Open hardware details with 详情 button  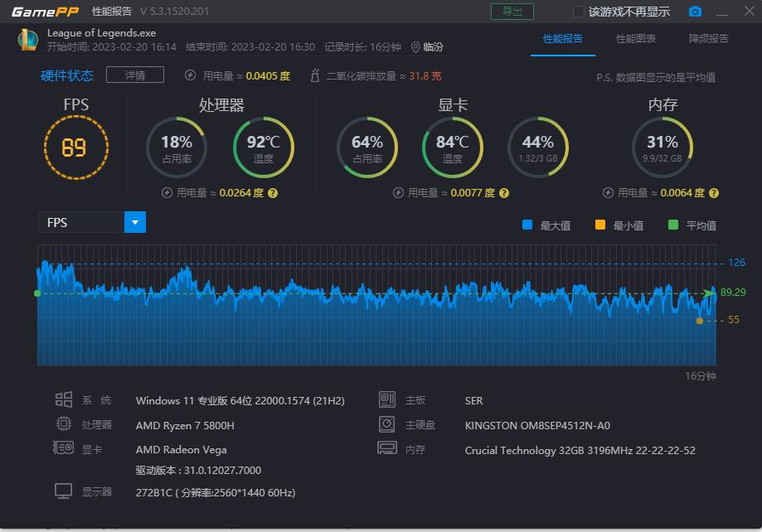[x=135, y=75]
